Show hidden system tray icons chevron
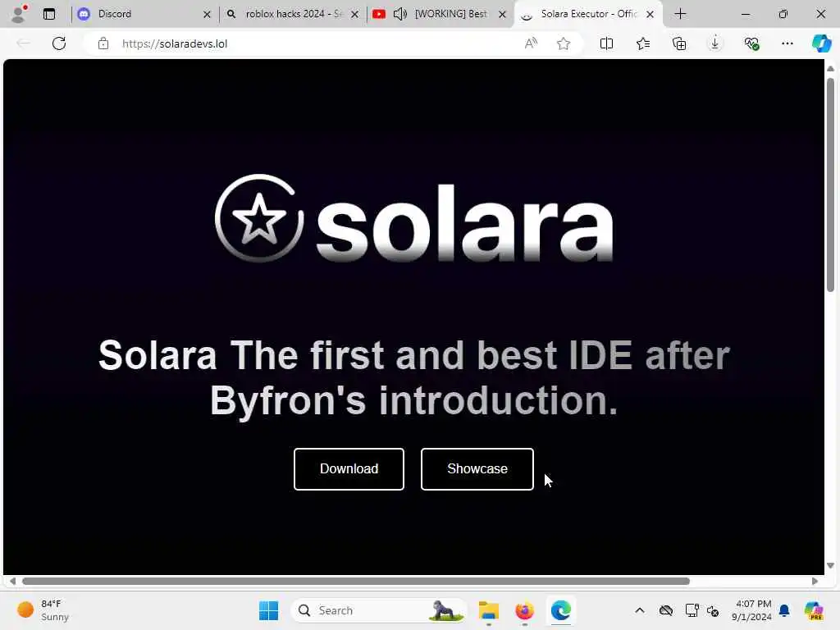 coord(640,610)
